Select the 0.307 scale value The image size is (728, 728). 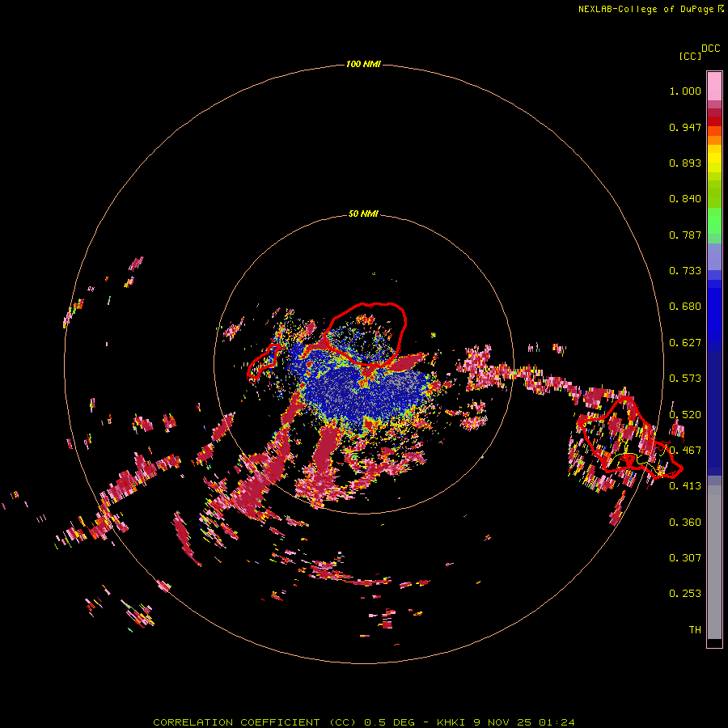[685, 558]
